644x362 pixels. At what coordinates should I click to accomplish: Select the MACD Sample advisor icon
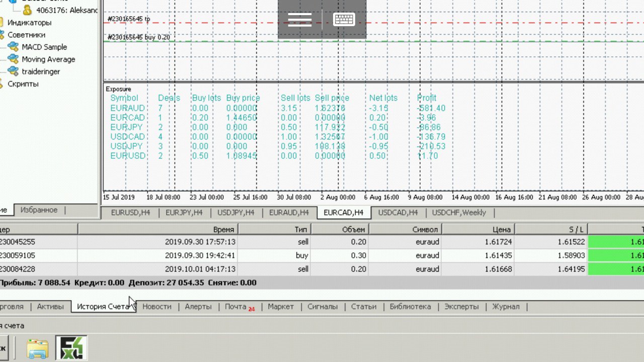pos(13,47)
